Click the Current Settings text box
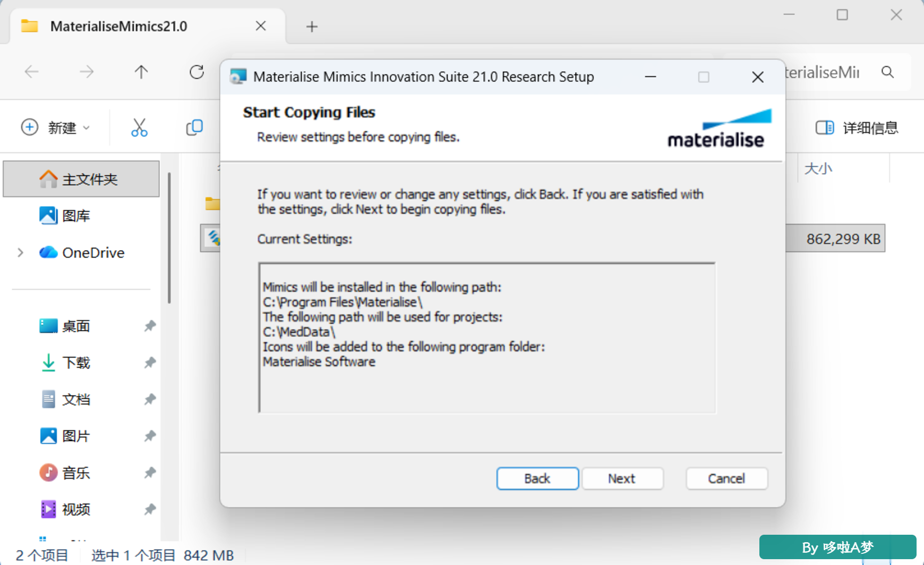Screen dimensions: 924x565 487,338
